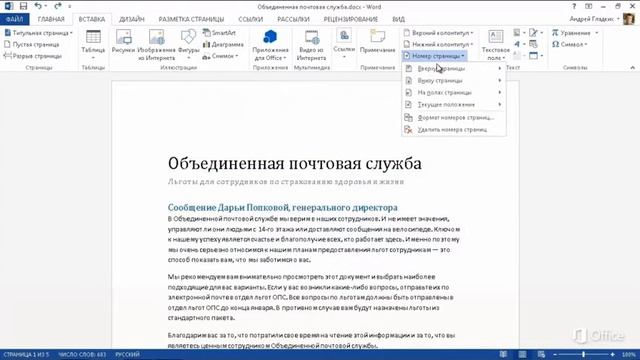Click the subtitle Льготы для сотрудников
The image size is (640, 360).
286,182
